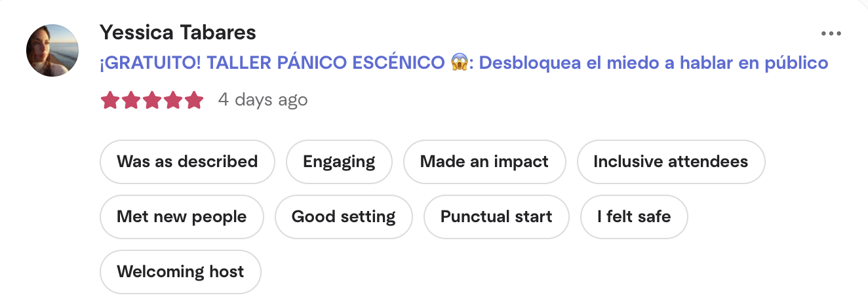Click the second rating star
Viewport: 868px width, 308px height.
coord(130,100)
